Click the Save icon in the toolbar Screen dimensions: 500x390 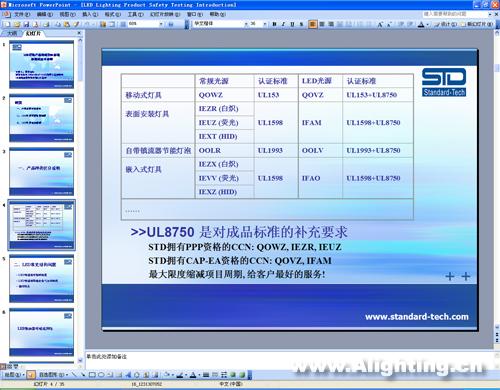click(x=26, y=24)
